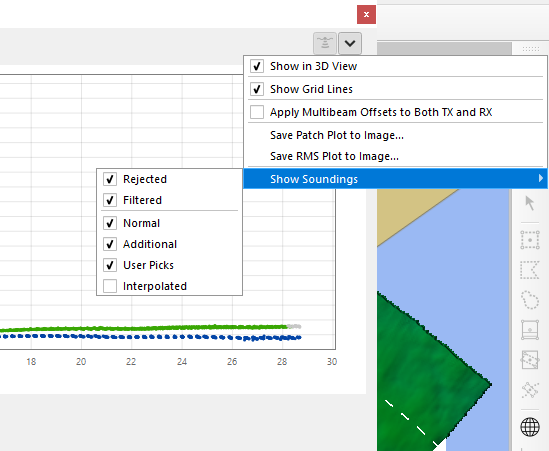Image resolution: width=549 pixels, height=451 pixels.
Task: Select the arrow pointer tool
Action: [530, 203]
